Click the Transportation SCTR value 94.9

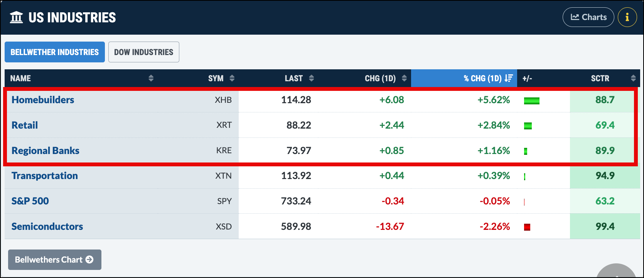pos(605,176)
